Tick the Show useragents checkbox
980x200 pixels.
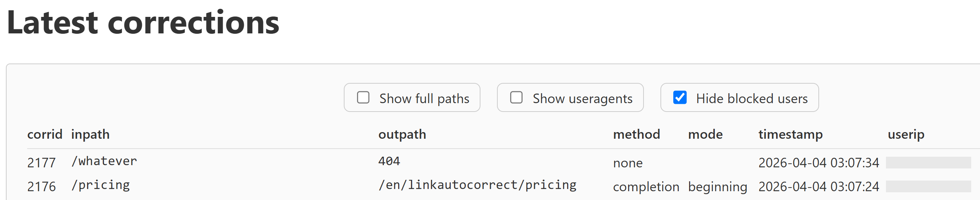coord(516,98)
